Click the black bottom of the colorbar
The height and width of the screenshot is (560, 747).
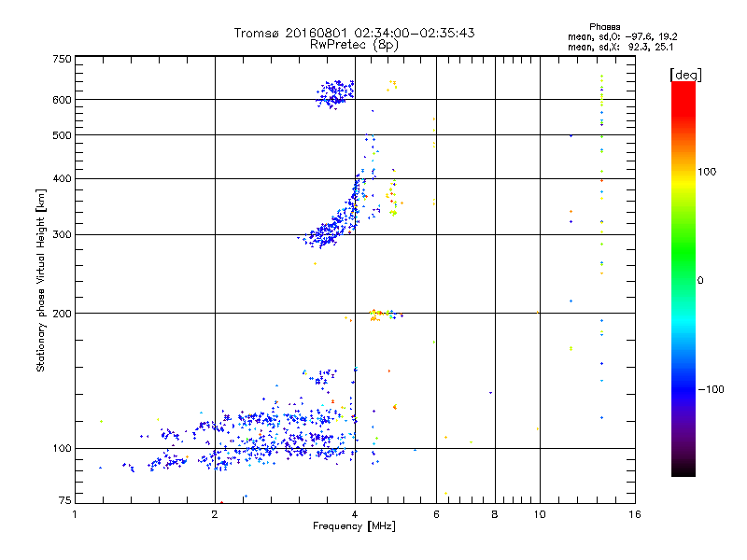(684, 469)
